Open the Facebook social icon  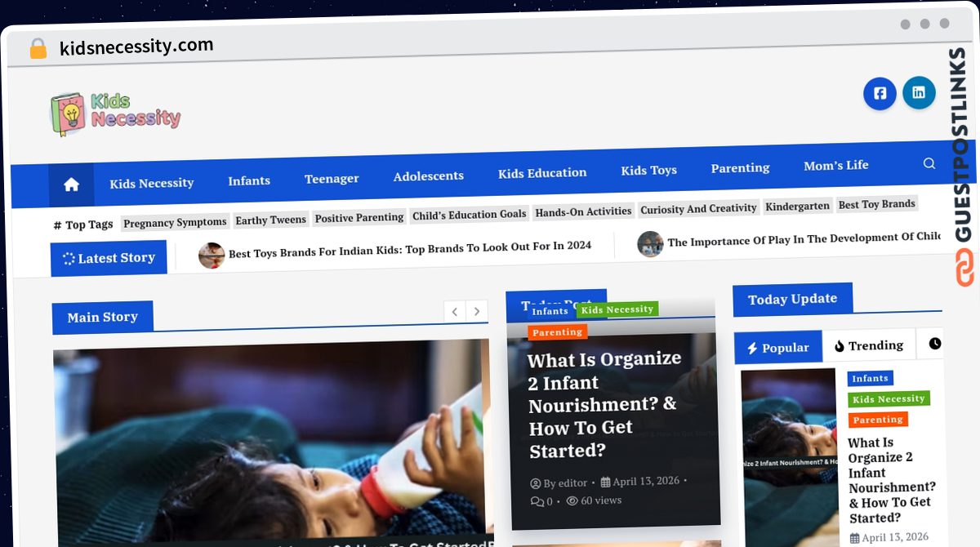880,93
